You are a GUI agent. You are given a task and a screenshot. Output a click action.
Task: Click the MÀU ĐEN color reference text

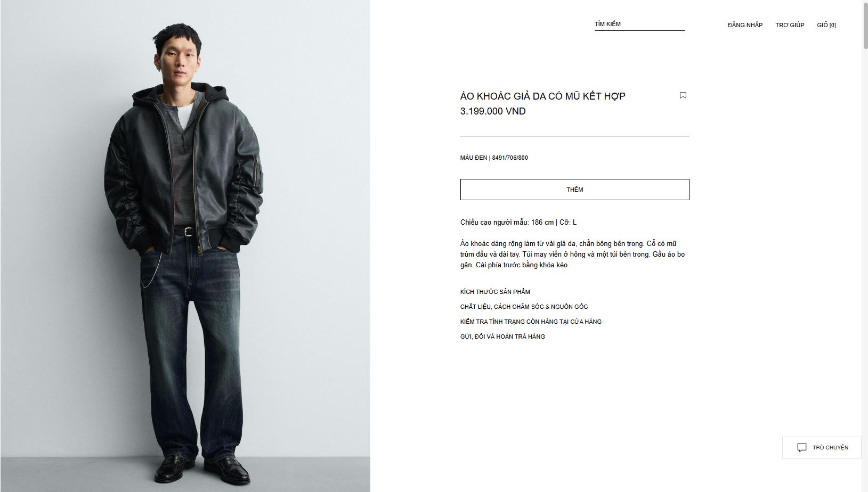coord(494,158)
